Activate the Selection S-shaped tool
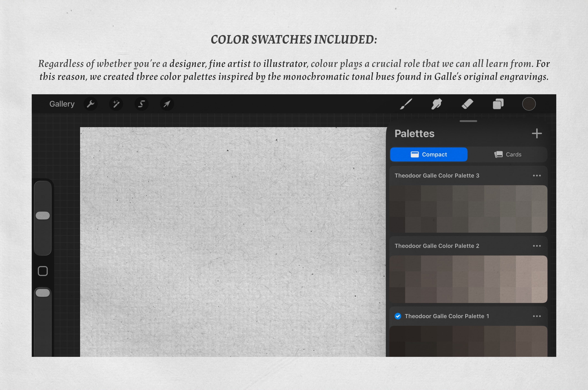This screenshot has height=390, width=588. (142, 104)
